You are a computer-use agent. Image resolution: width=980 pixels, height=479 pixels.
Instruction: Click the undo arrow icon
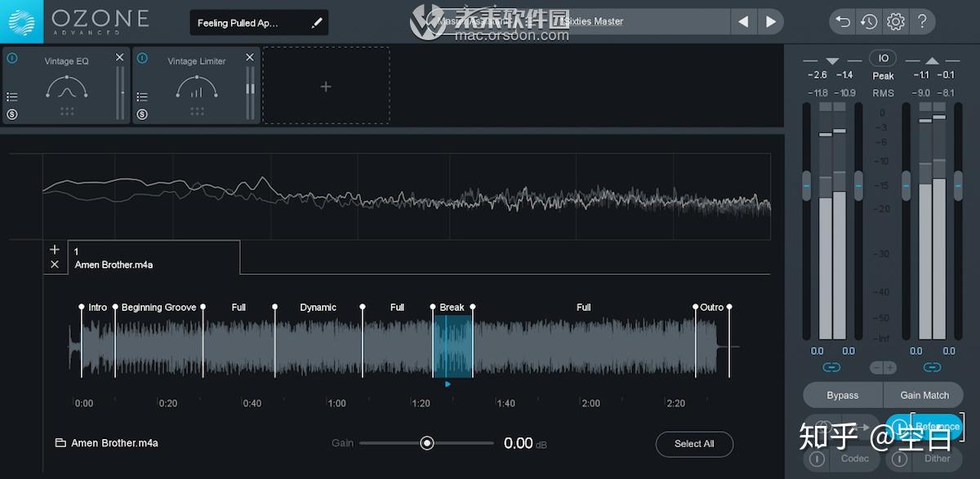click(842, 22)
